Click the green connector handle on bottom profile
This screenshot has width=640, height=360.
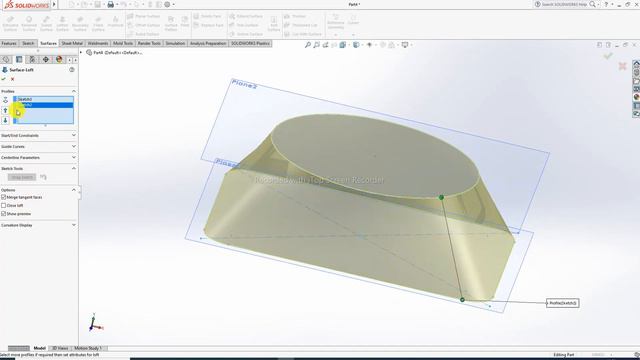click(462, 300)
